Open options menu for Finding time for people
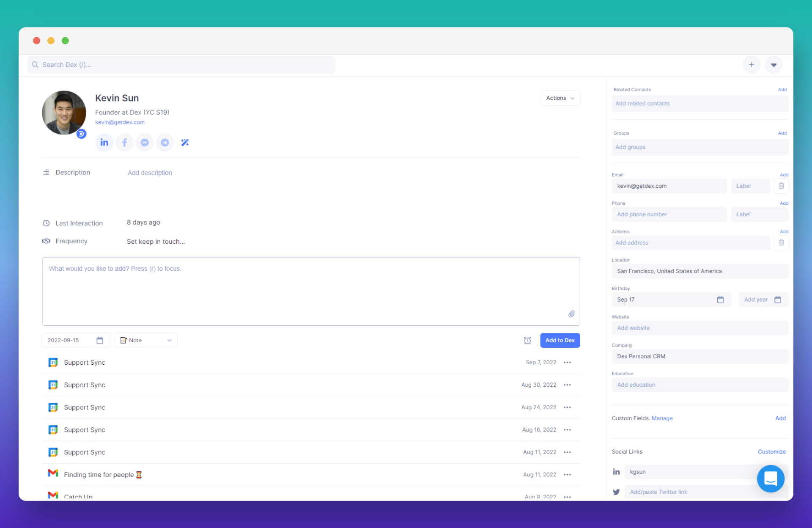 pyautogui.click(x=567, y=475)
